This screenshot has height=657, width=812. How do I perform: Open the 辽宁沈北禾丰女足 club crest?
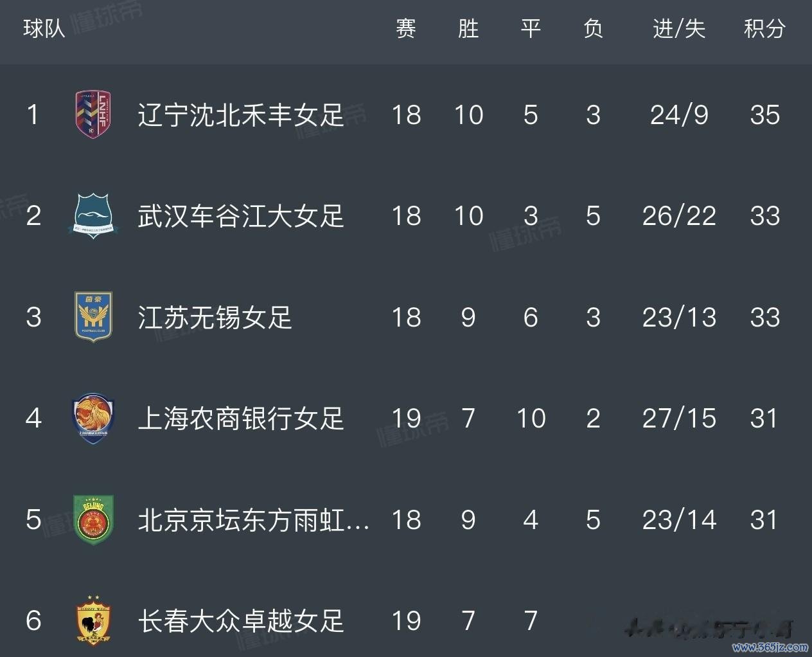pyautogui.click(x=93, y=114)
